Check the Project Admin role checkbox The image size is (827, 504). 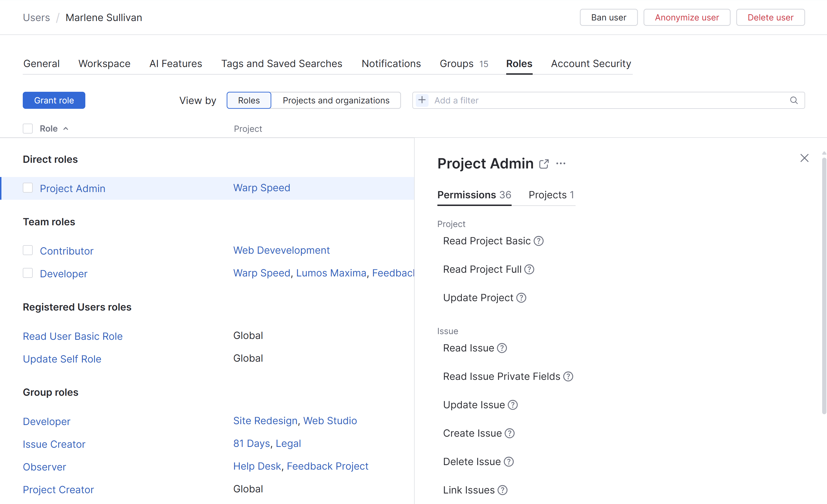(x=28, y=188)
